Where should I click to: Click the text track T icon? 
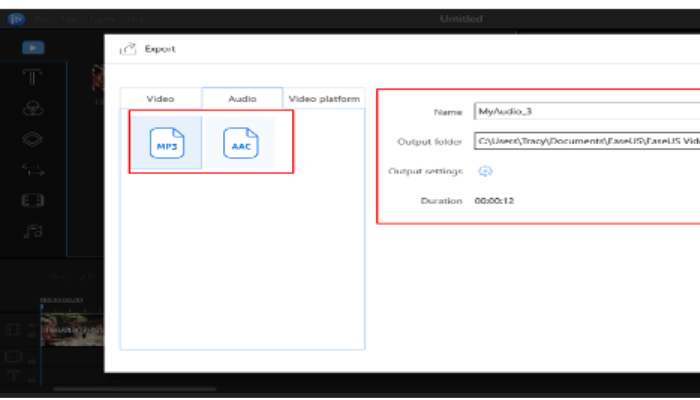tap(13, 376)
